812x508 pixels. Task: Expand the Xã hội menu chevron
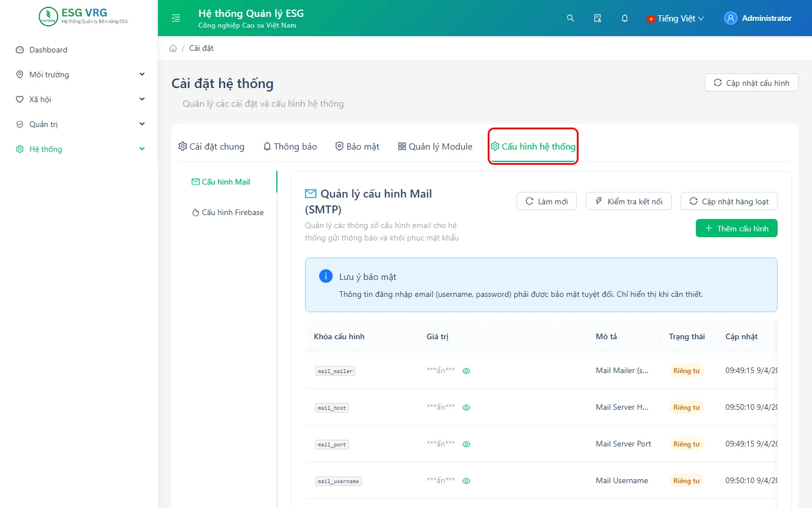(x=142, y=99)
